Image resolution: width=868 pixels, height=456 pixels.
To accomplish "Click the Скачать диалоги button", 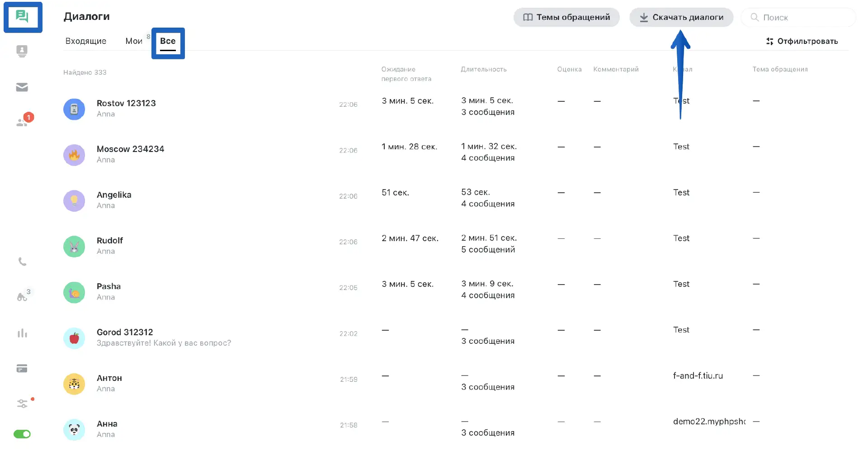I will [x=681, y=17].
